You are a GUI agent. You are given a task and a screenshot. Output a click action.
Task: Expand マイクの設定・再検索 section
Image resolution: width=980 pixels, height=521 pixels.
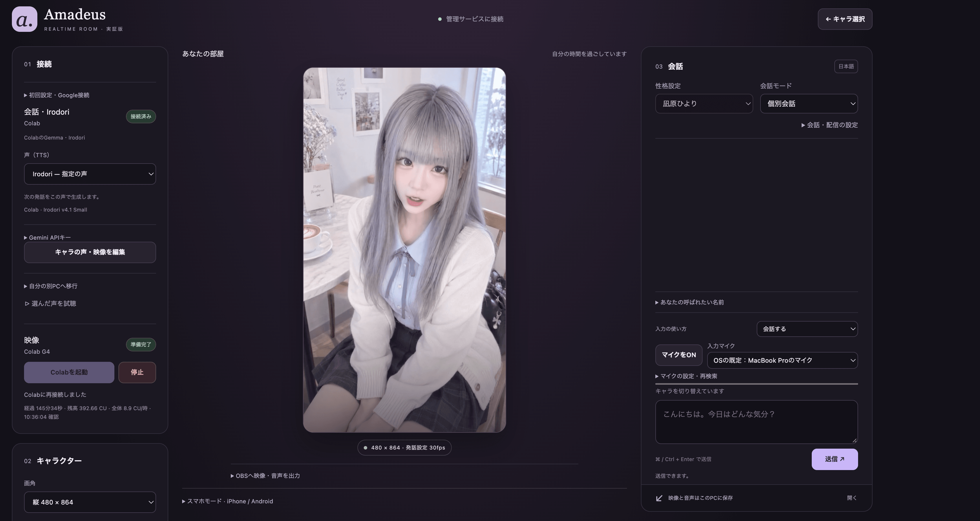pos(686,376)
